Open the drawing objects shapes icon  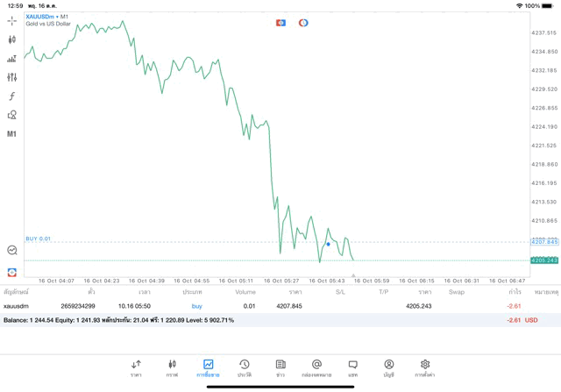click(x=12, y=115)
